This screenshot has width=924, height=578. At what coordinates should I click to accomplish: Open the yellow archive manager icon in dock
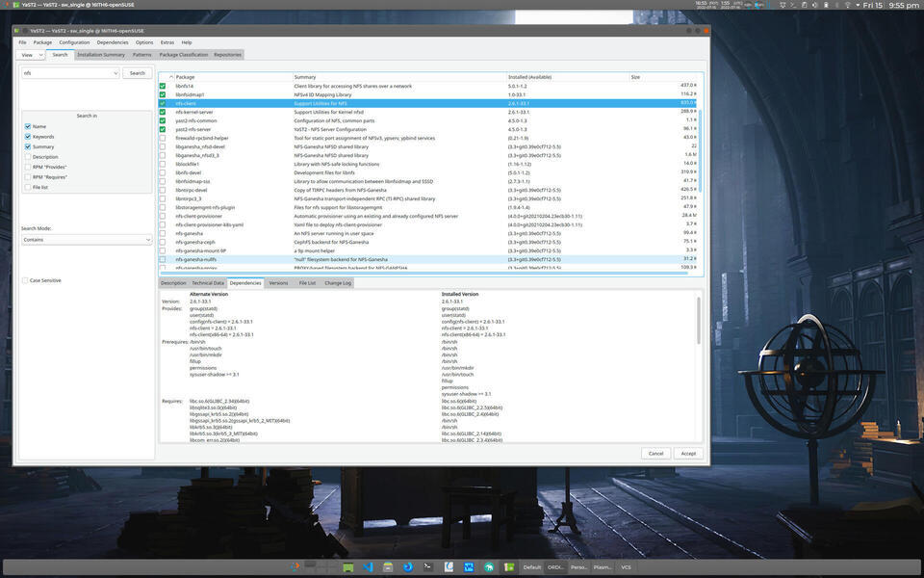tap(388, 567)
